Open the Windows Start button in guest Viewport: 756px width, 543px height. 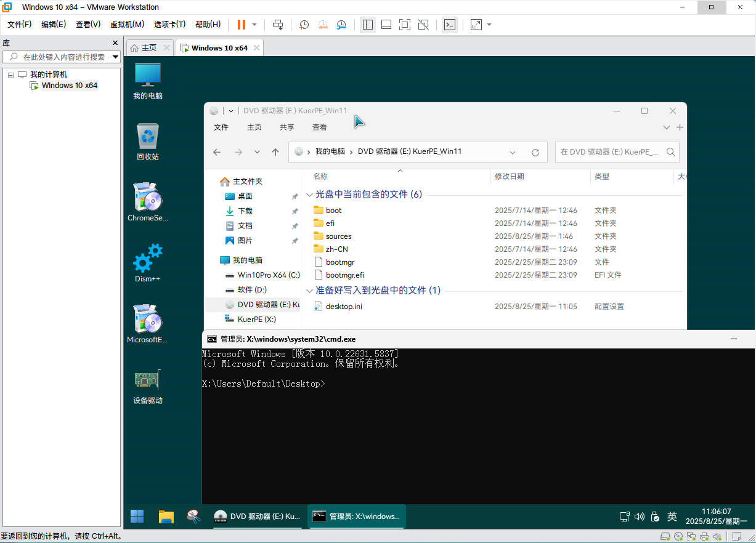137,517
